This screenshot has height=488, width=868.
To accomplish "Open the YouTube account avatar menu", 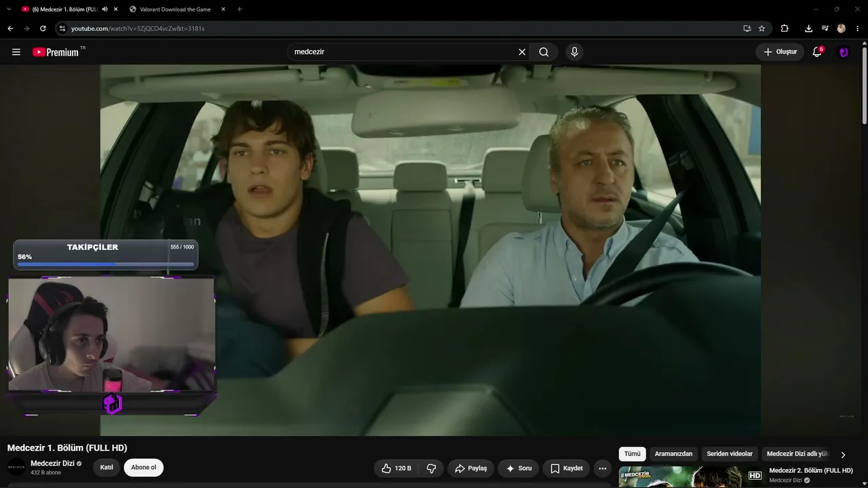I will (844, 52).
